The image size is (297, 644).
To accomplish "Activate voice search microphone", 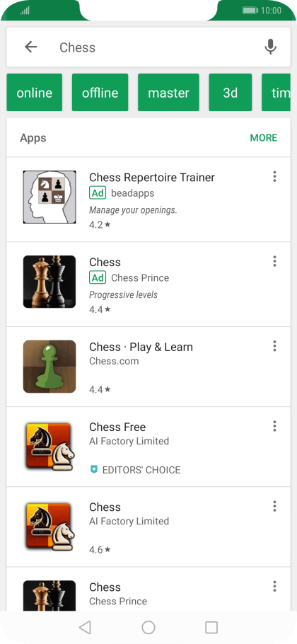I will [x=270, y=47].
